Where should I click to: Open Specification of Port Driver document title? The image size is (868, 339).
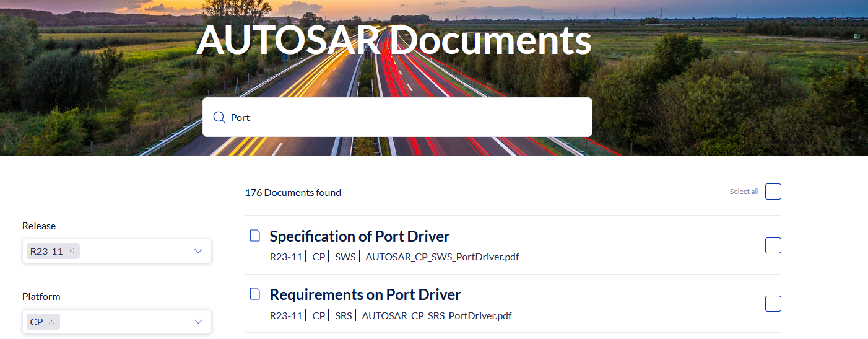(359, 236)
